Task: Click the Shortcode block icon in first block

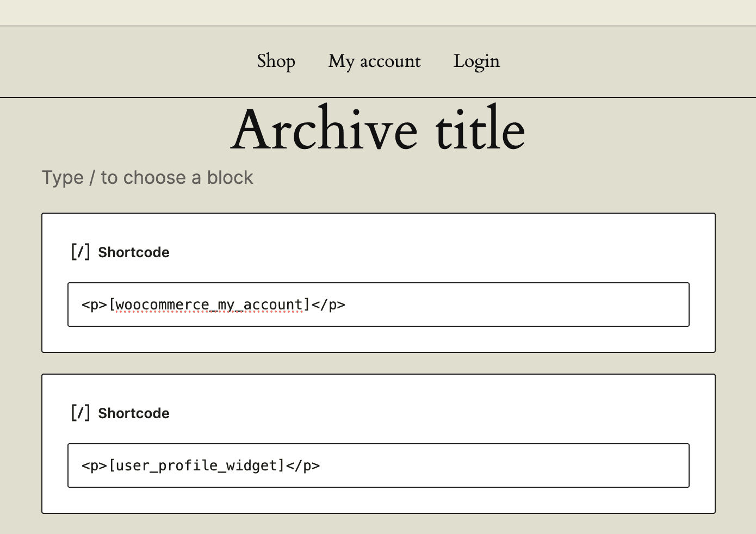Action: point(80,251)
